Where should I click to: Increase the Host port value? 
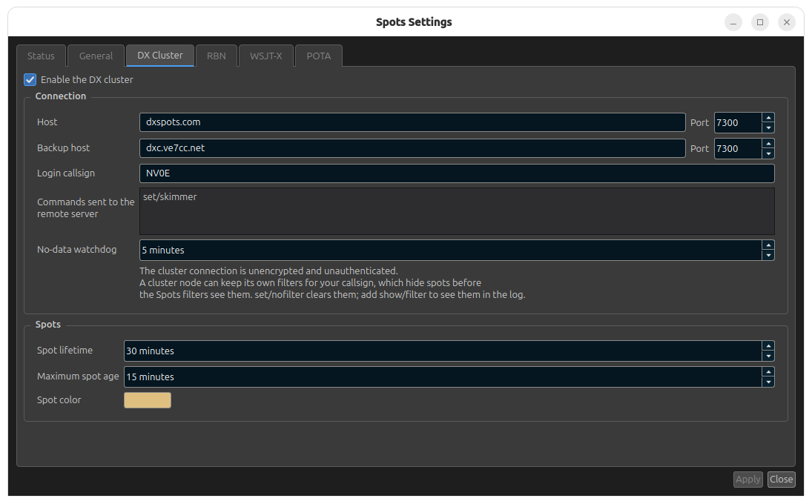pos(768,117)
